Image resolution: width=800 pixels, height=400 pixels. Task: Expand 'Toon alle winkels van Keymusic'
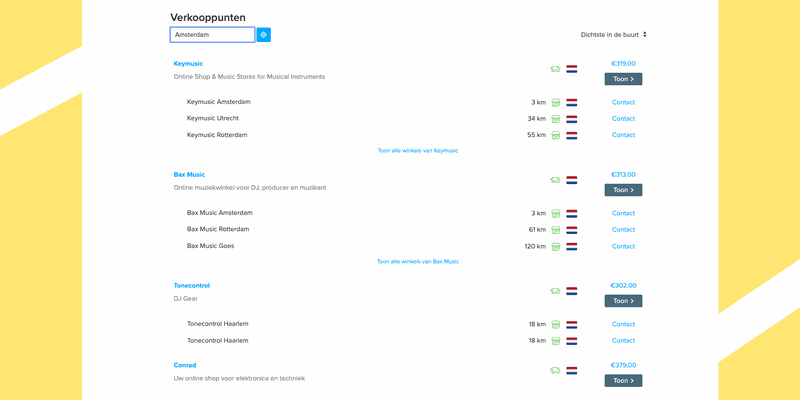tap(418, 151)
